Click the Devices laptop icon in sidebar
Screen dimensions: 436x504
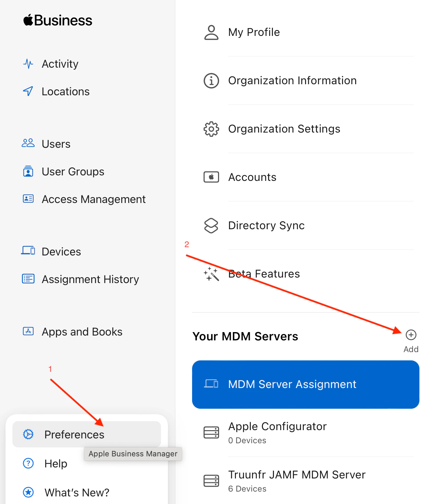point(28,251)
